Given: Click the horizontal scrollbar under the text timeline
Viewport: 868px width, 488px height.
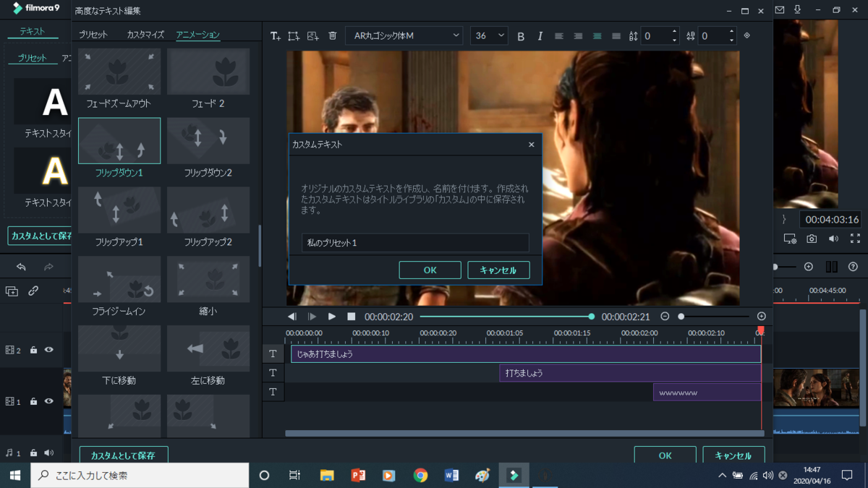Looking at the screenshot, I should [524, 434].
